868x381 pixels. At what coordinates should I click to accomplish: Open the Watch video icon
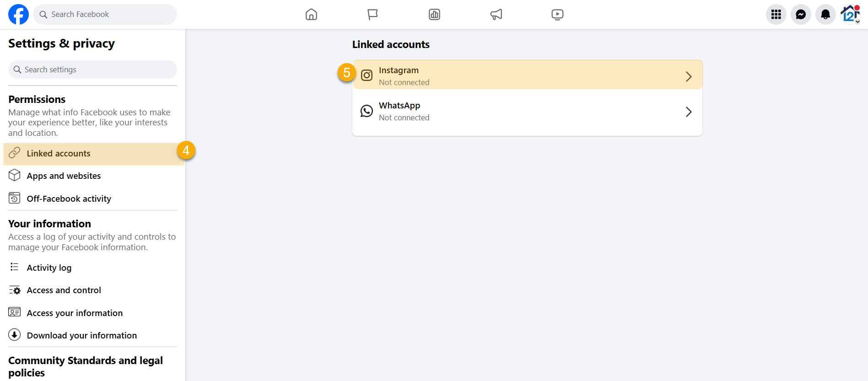[557, 15]
